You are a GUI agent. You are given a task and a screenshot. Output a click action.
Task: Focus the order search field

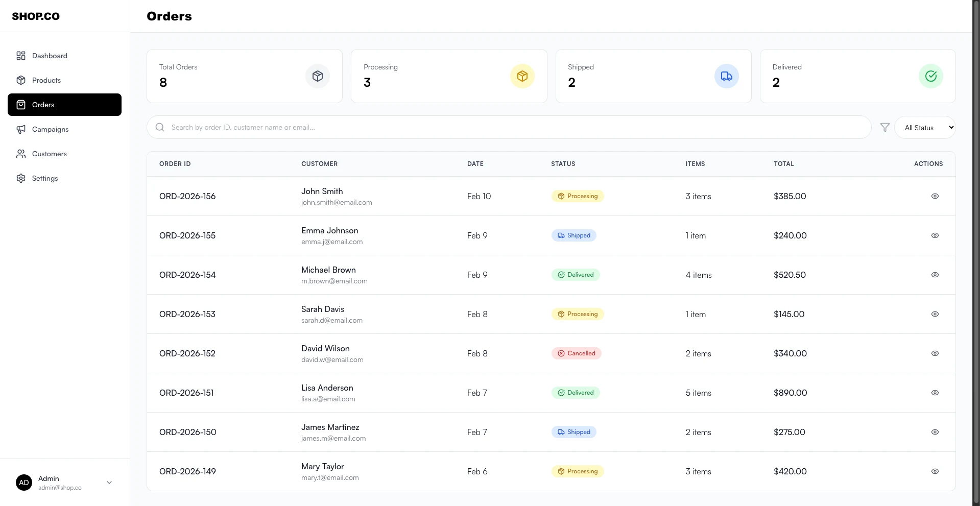click(511, 127)
